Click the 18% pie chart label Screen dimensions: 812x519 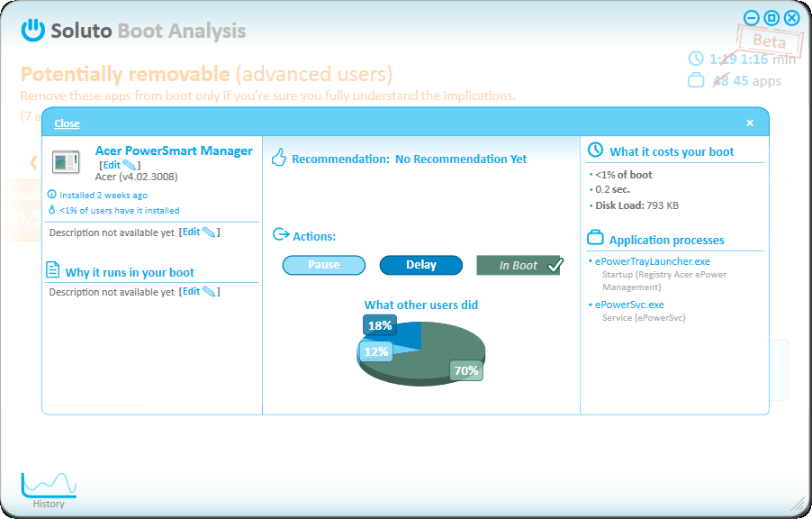pos(380,325)
